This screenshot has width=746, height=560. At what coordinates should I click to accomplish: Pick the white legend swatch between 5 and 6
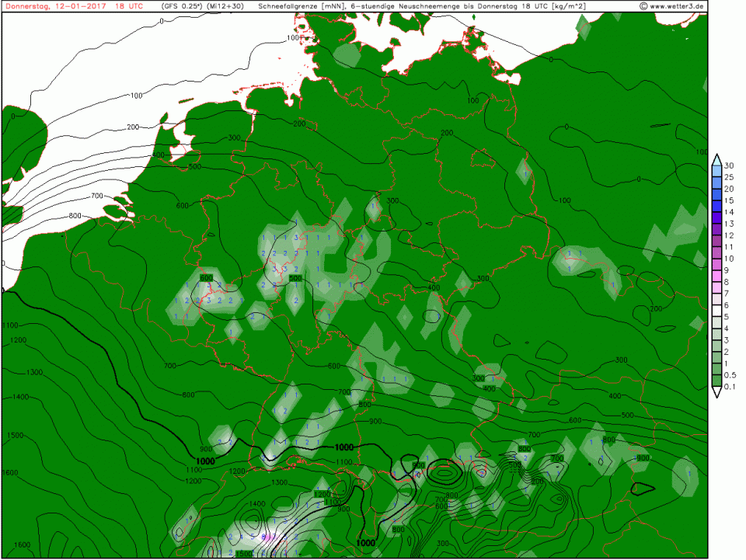[717, 311]
